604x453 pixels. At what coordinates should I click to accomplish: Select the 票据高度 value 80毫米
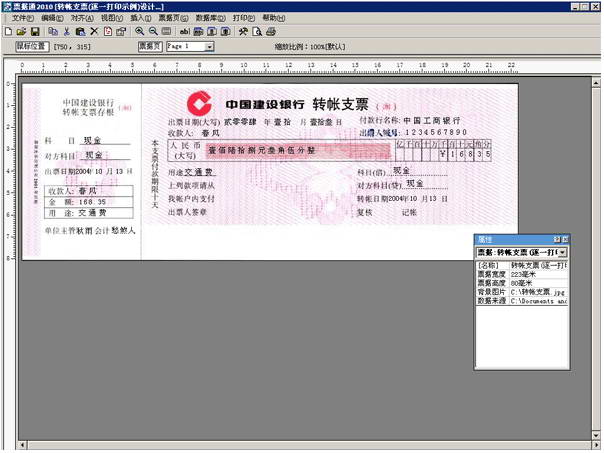point(538,283)
